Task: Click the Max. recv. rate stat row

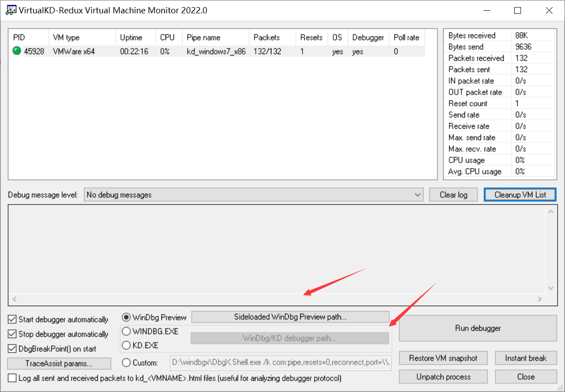Action: pyautogui.click(x=500, y=149)
